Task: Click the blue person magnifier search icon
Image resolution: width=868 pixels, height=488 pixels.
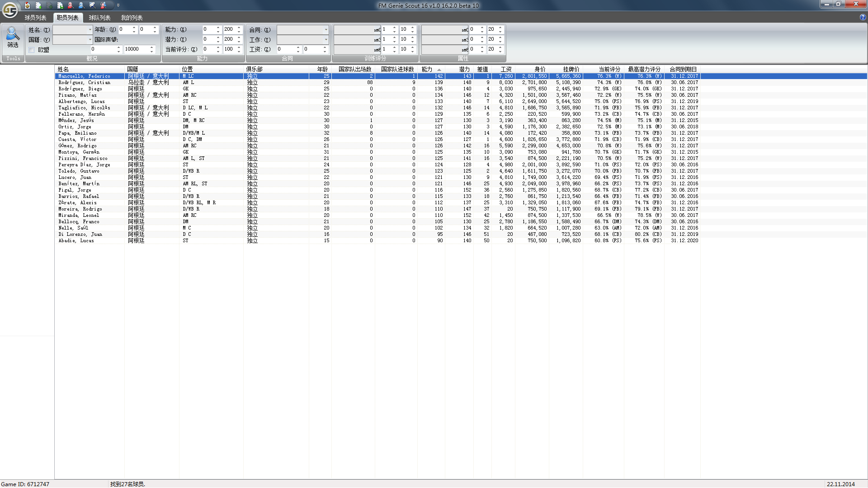Action: (x=81, y=5)
